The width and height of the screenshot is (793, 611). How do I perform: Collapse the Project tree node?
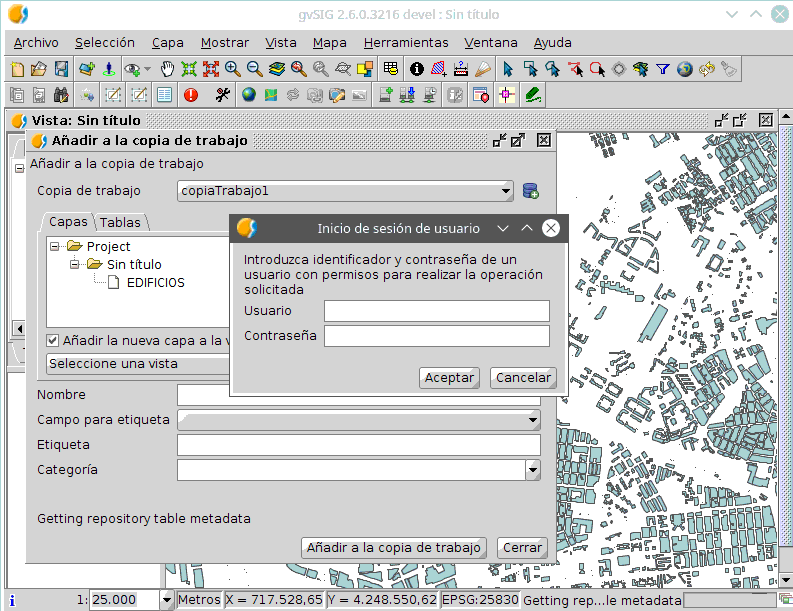point(54,247)
